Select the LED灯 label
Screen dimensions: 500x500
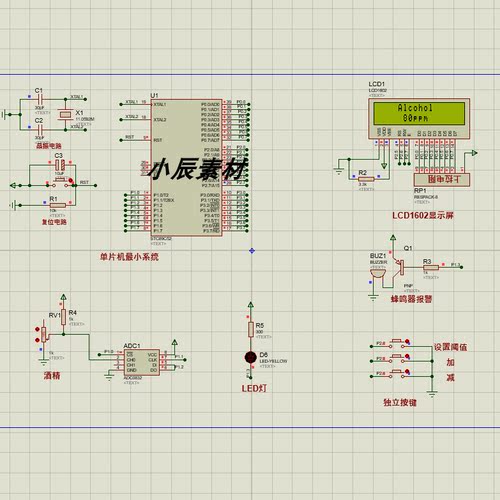coord(254,388)
